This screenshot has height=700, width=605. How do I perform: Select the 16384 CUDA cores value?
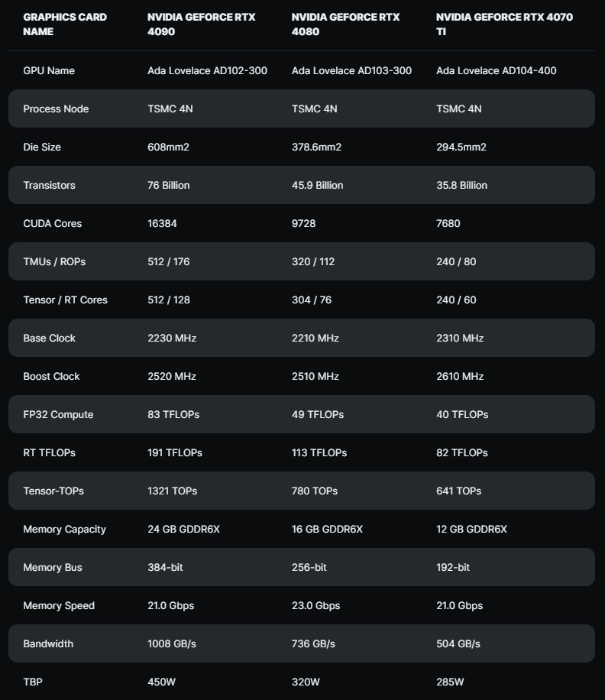tap(162, 223)
